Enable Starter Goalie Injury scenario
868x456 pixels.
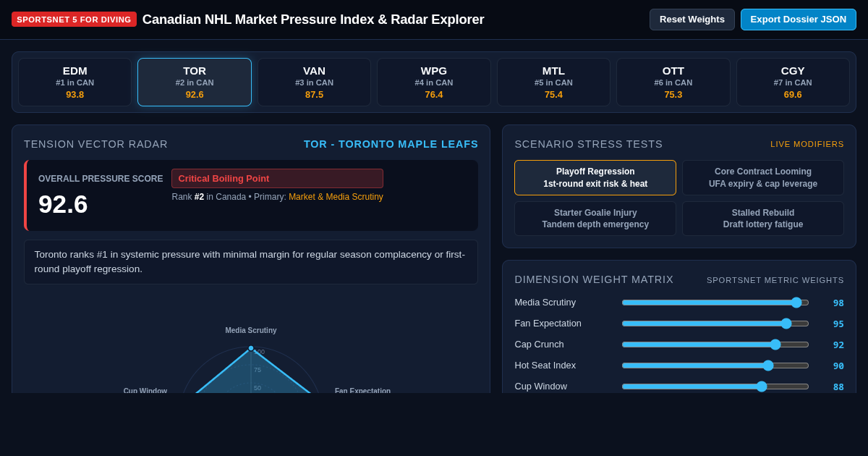pos(595,219)
